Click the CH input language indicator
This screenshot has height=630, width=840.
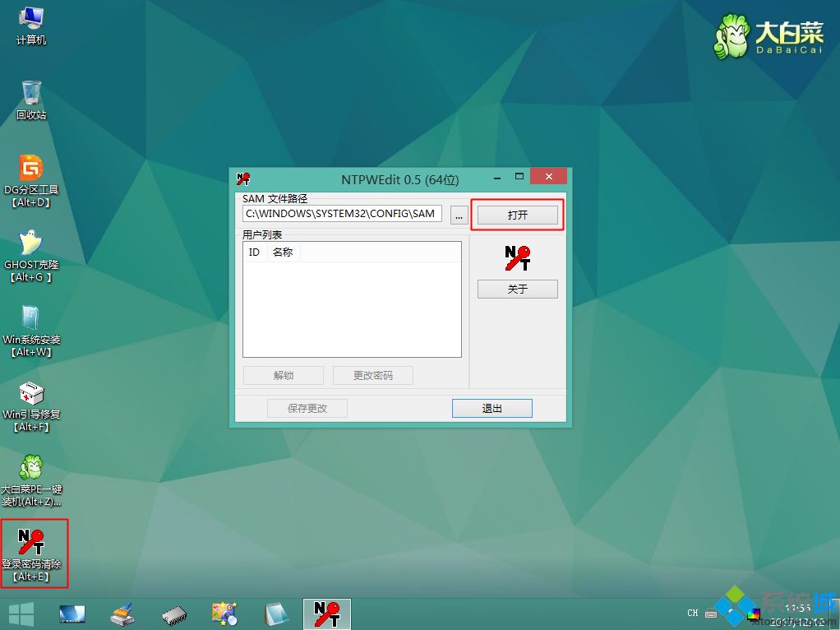tap(692, 613)
